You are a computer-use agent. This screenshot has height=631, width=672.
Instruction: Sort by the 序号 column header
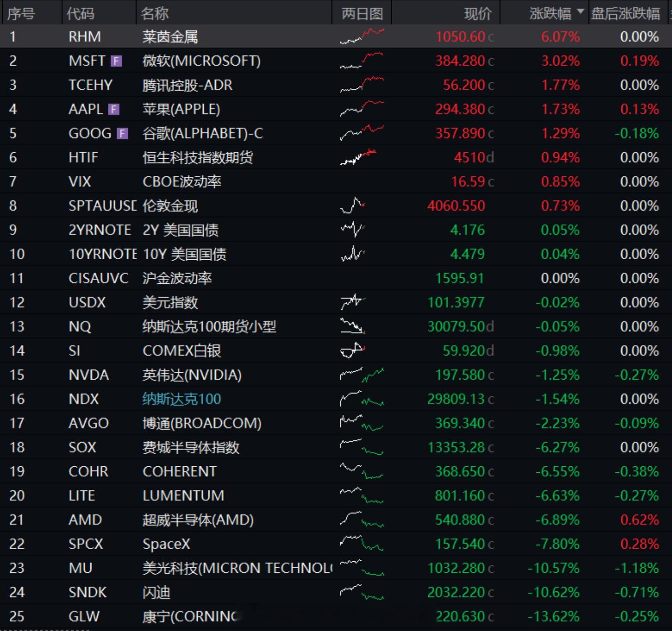click(21, 13)
